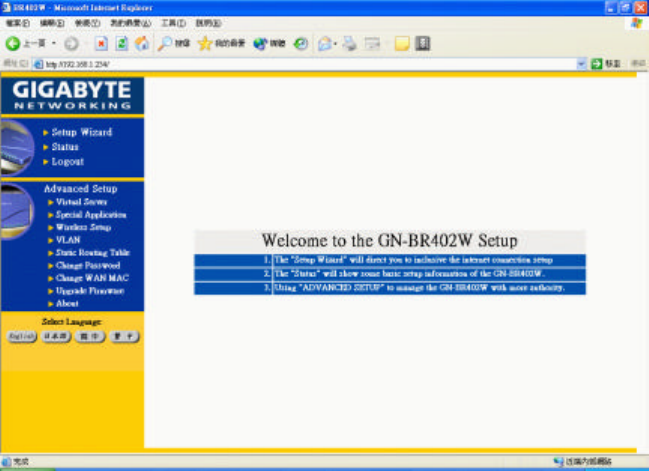Open the Mail button dropdown arrow
This screenshot has height=471, width=649.
(335, 43)
